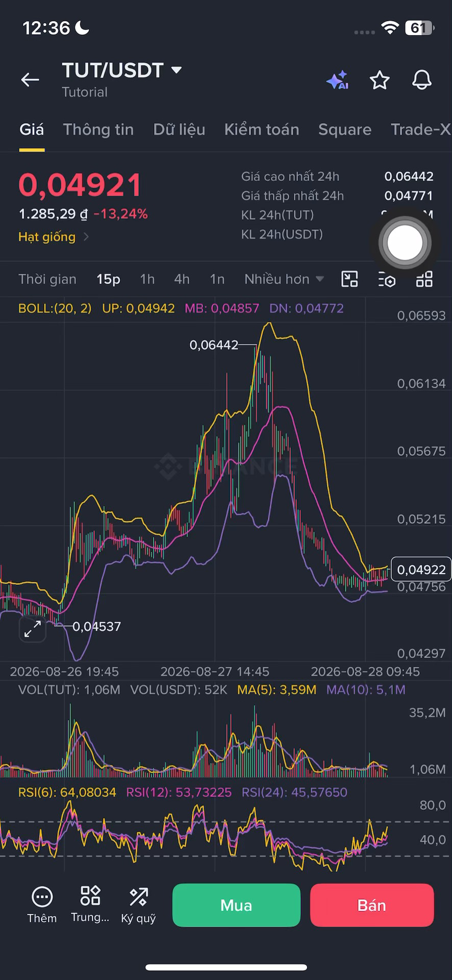Tap the 0,04537 low marker on chart
Image resolution: width=452 pixels, height=980 pixels.
pyautogui.click(x=96, y=626)
